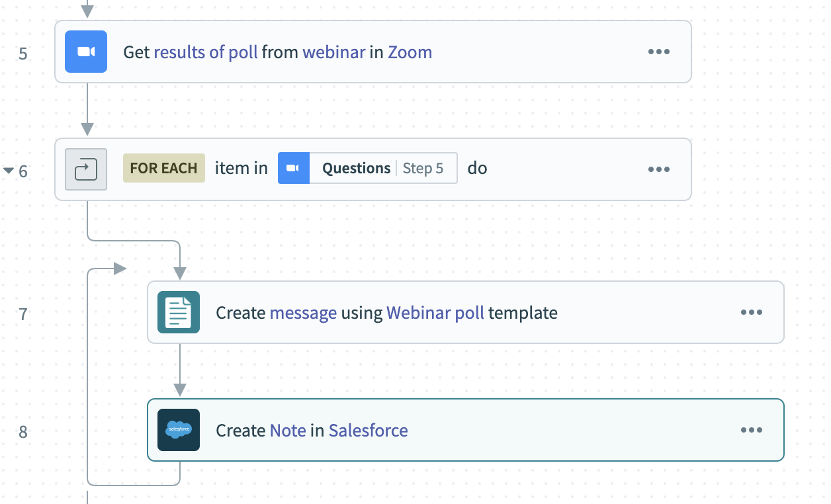
Task: Click the 'message' link in step 7
Action: coord(303,313)
